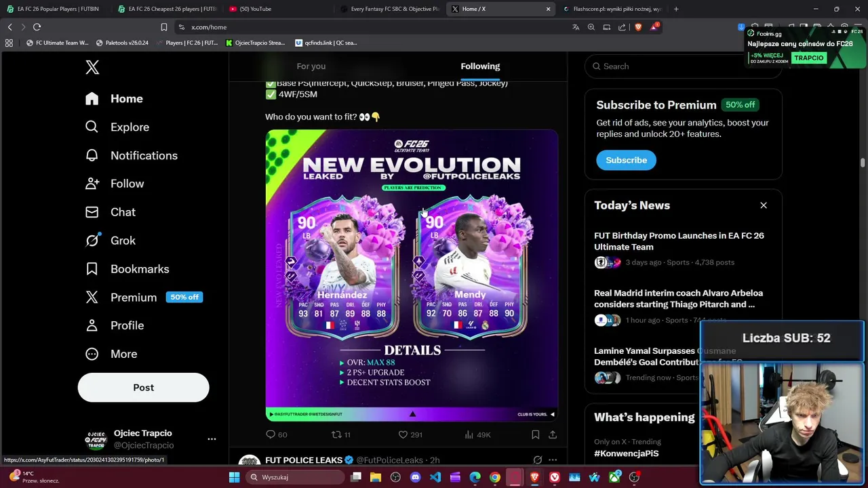Click the bookmark page icon in toolbar
The image size is (868, 488).
click(163, 27)
